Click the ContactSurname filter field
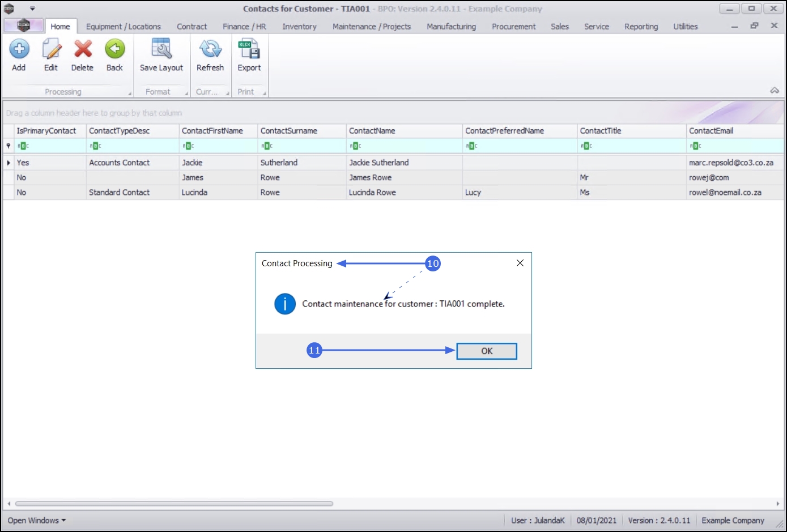Image resolution: width=787 pixels, height=532 pixels. (x=302, y=146)
